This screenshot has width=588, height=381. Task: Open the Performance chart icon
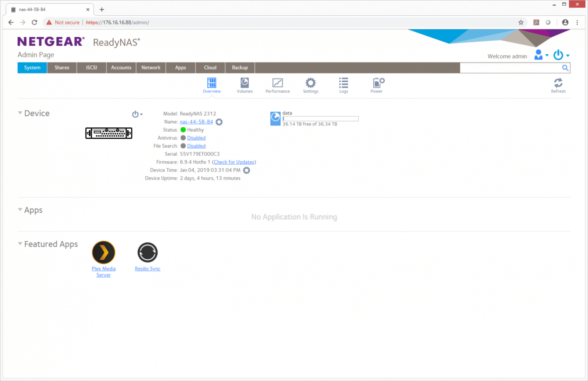tap(278, 83)
